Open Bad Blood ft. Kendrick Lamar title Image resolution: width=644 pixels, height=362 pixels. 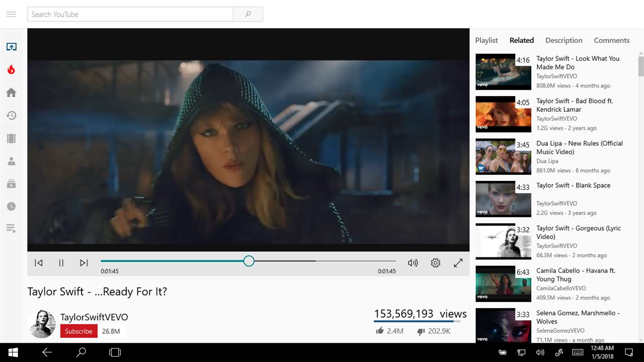point(574,105)
